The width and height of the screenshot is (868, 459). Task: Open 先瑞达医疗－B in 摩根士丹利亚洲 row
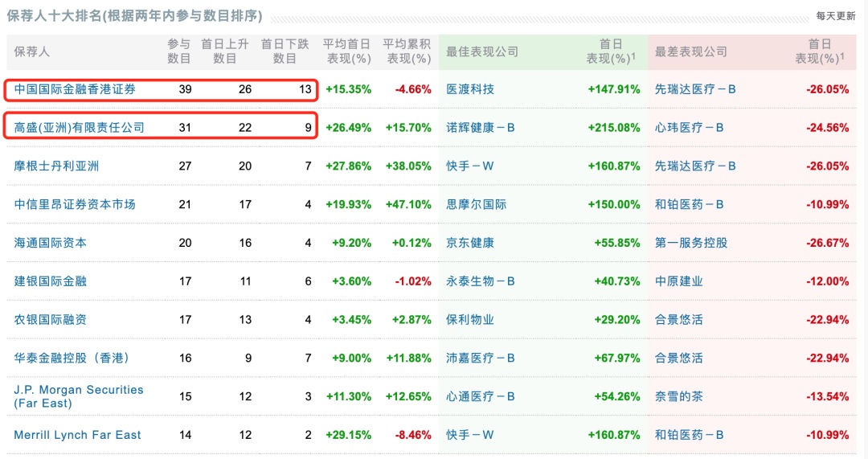click(x=695, y=166)
